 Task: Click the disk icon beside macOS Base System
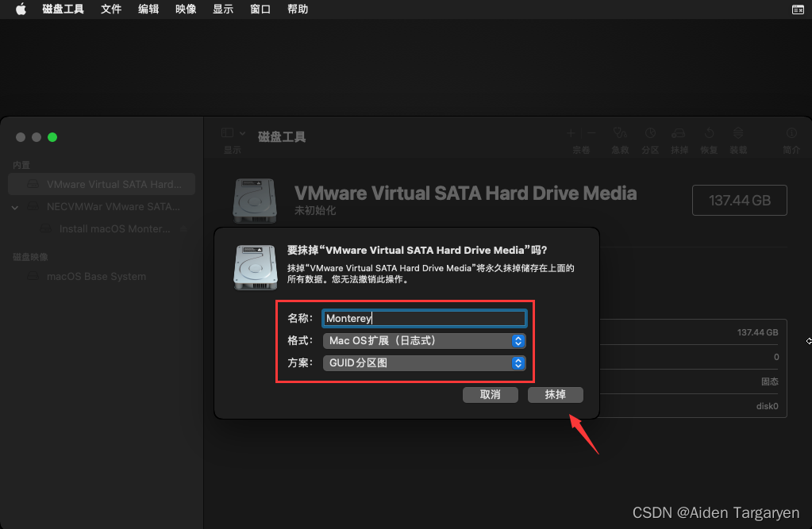[33, 277]
